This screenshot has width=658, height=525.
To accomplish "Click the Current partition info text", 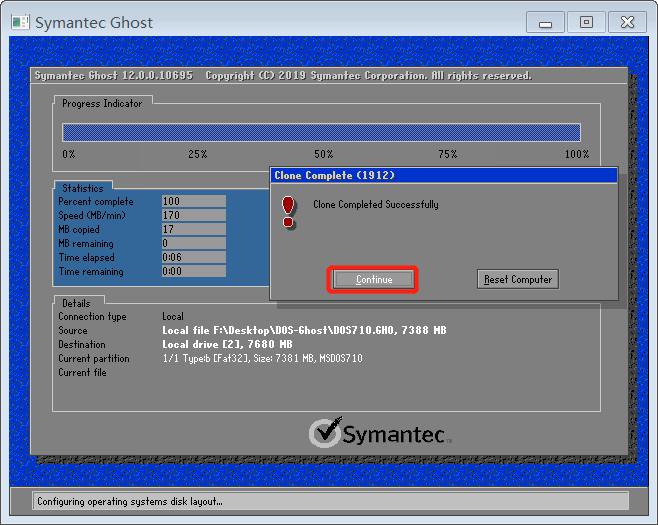I will [262, 358].
